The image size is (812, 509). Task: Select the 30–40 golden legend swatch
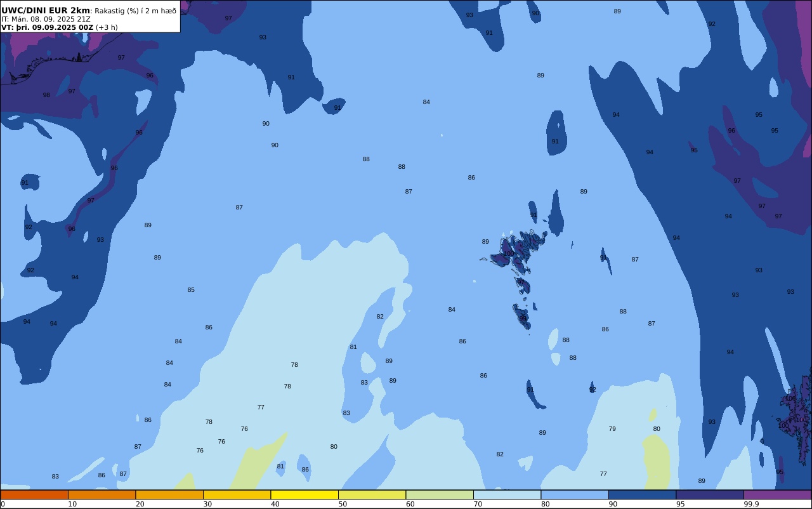click(x=237, y=494)
